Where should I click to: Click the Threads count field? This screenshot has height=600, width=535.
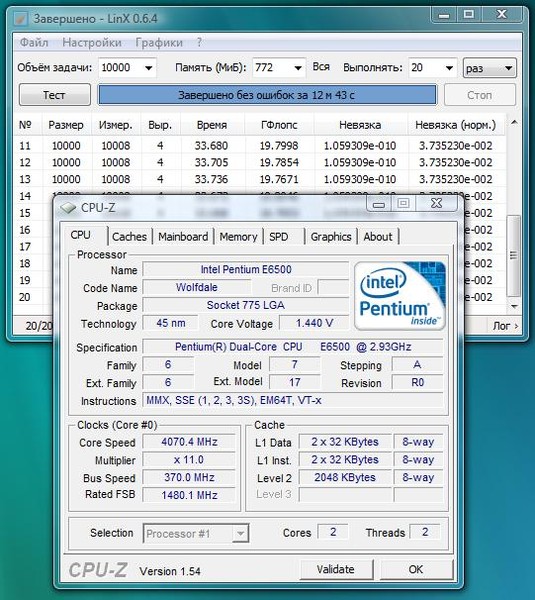[x=425, y=532]
